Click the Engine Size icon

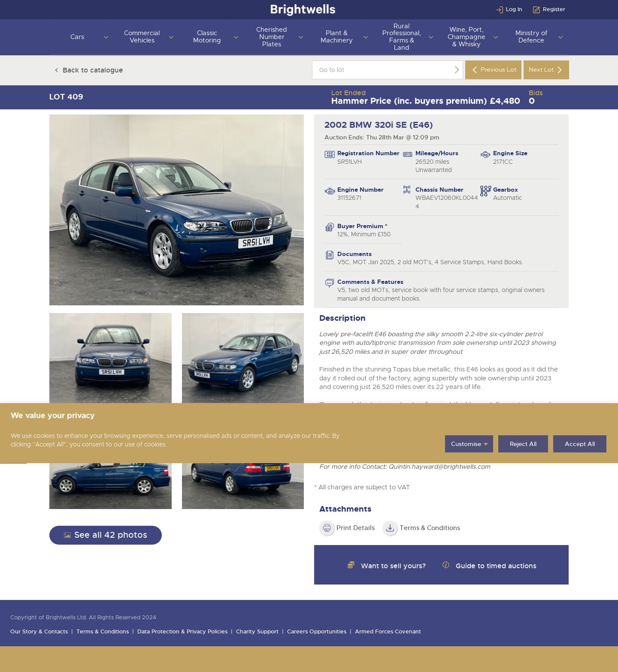tap(485, 155)
